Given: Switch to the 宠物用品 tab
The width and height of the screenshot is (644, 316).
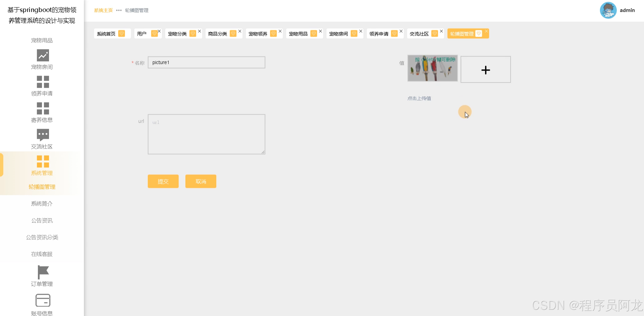Looking at the screenshot, I should [298, 34].
